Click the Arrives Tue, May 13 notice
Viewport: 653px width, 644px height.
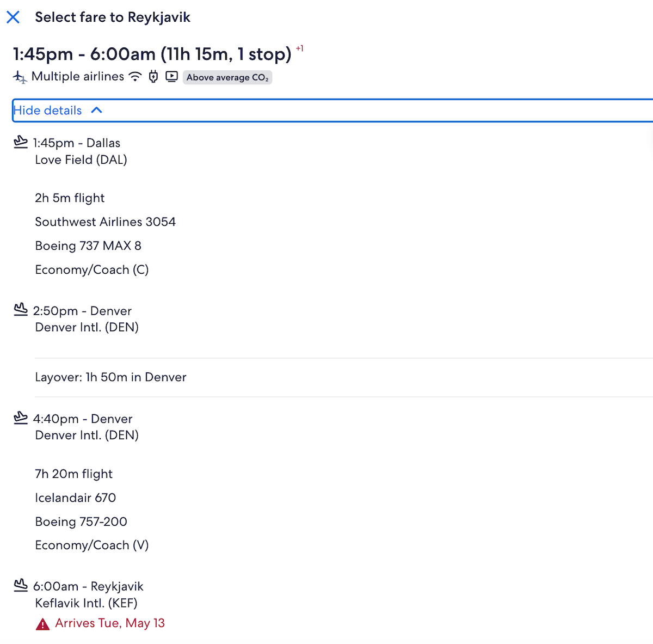pos(110,623)
